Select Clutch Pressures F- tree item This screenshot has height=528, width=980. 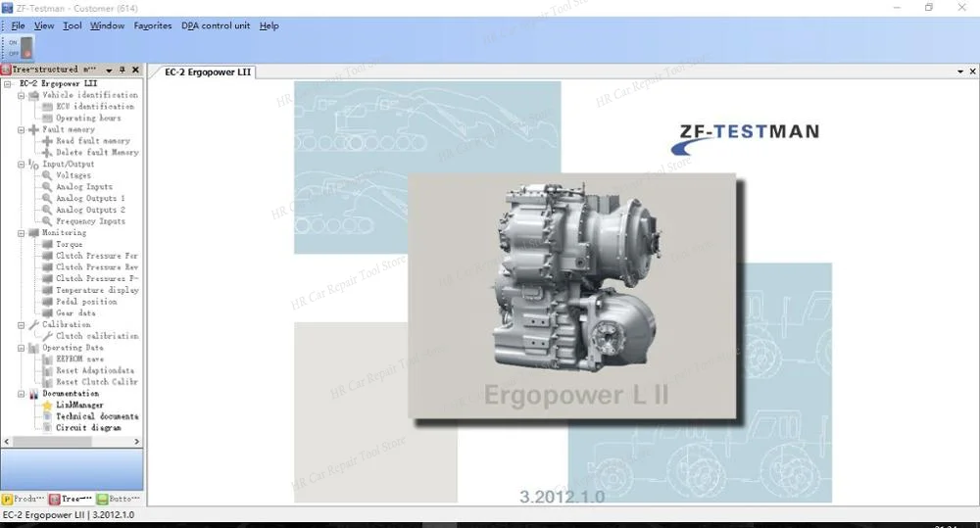pyautogui.click(x=97, y=278)
